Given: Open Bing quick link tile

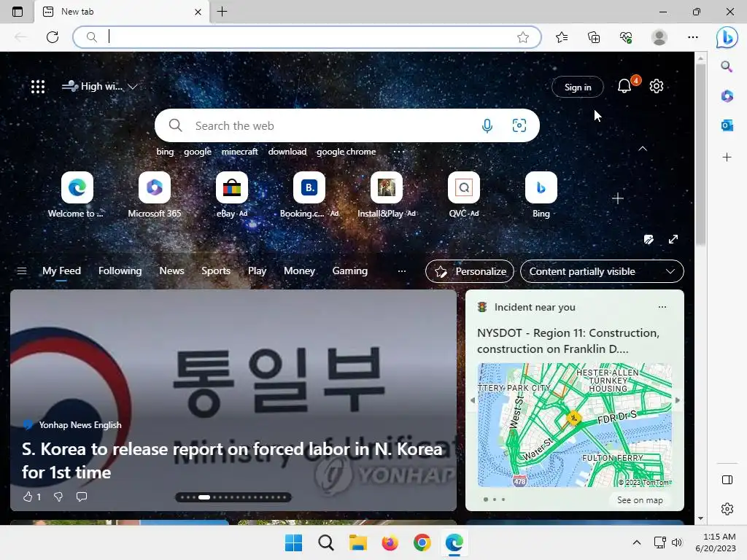Looking at the screenshot, I should coord(541,187).
